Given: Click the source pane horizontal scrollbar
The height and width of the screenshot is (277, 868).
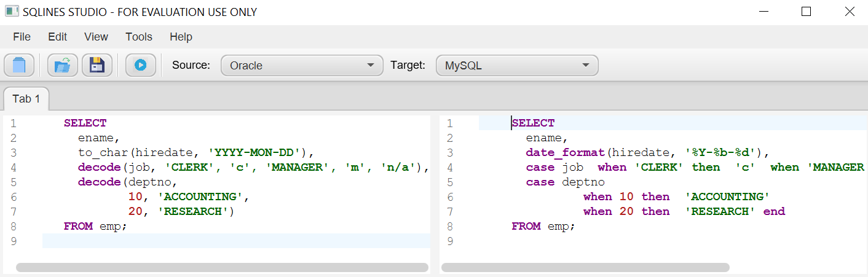Looking at the screenshot, I should pos(222,267).
